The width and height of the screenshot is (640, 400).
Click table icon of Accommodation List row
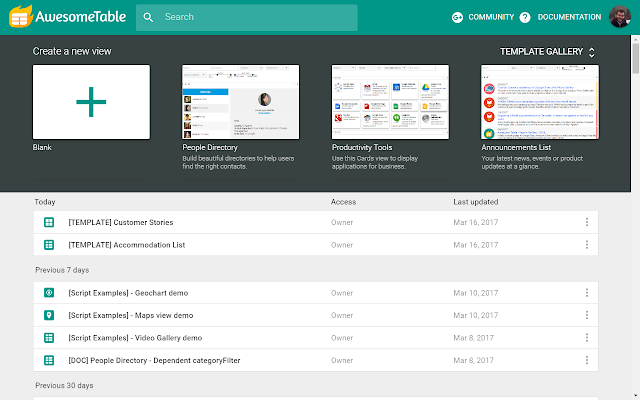(x=49, y=245)
